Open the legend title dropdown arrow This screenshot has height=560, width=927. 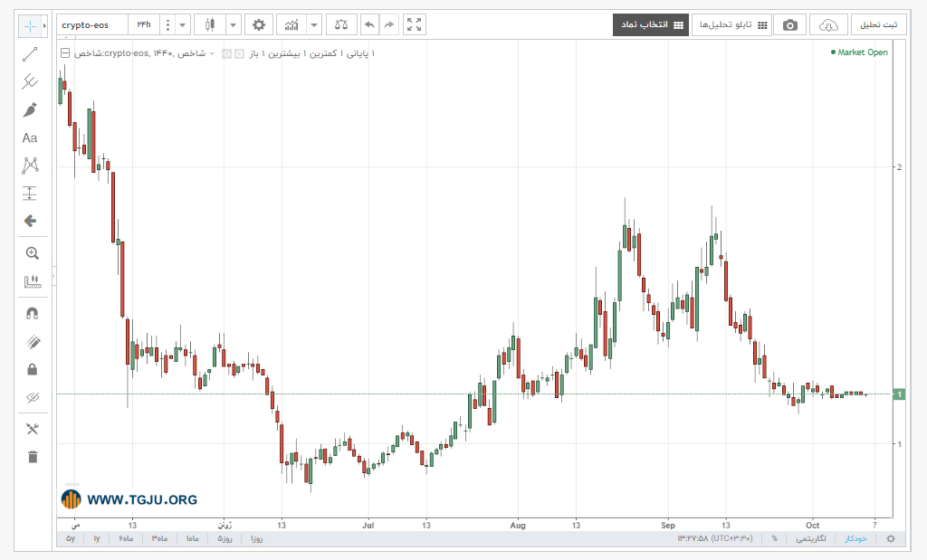point(212,53)
